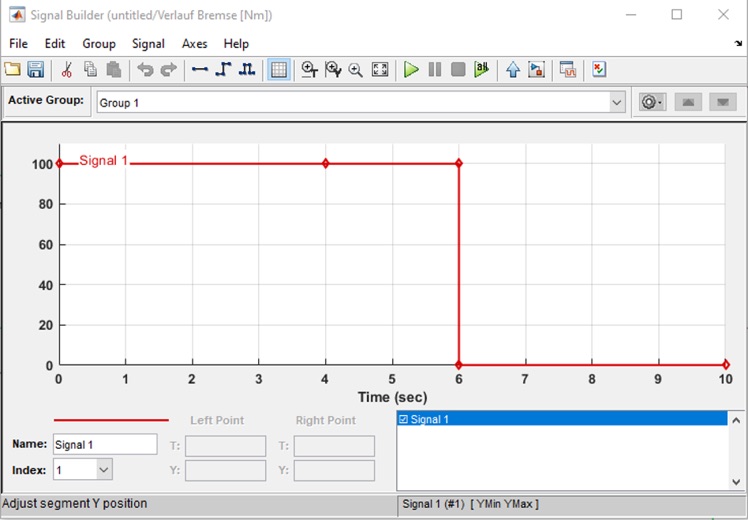Add a step signal from toolbar
This screenshot has height=520, width=748.
pos(223,70)
